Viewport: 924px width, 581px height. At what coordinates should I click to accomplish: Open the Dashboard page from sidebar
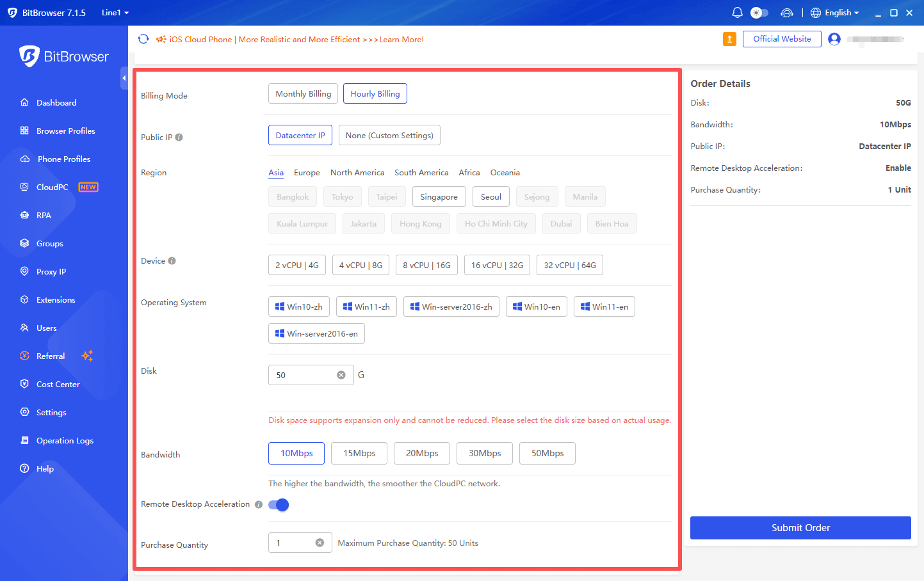click(56, 102)
